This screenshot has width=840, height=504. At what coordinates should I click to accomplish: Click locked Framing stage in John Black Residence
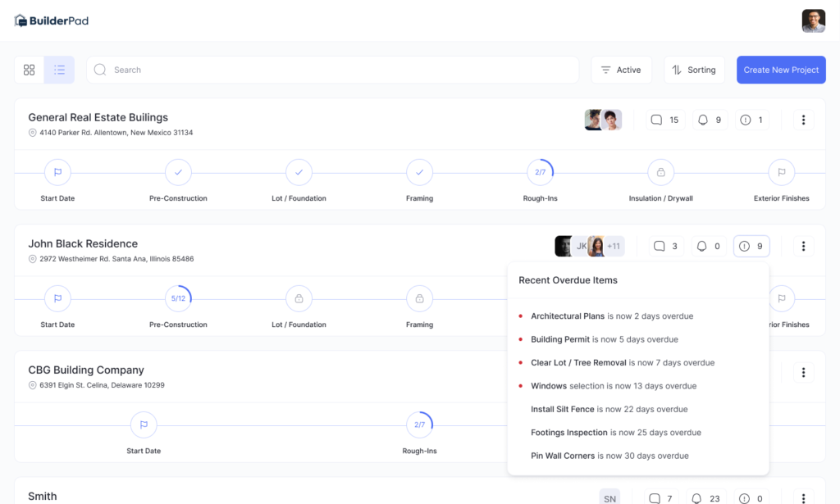click(x=419, y=298)
